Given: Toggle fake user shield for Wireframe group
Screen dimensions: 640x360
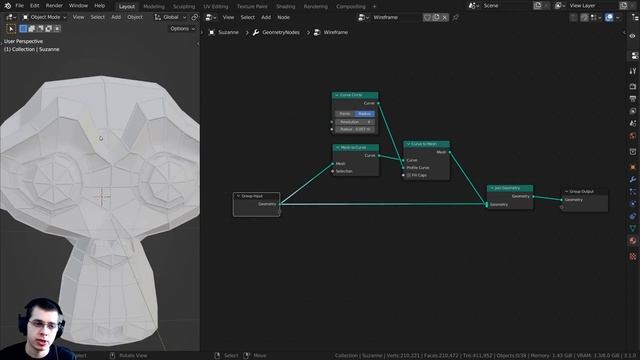Looking at the screenshot, I should (x=427, y=17).
